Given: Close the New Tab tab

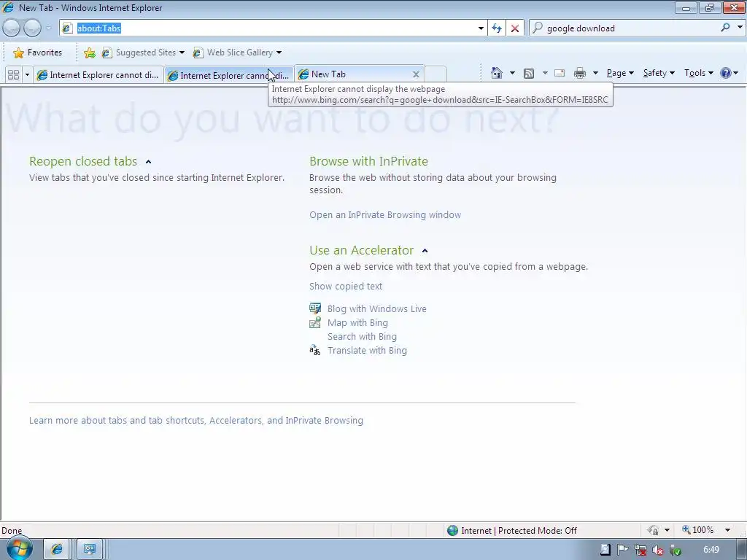Looking at the screenshot, I should 416,74.
